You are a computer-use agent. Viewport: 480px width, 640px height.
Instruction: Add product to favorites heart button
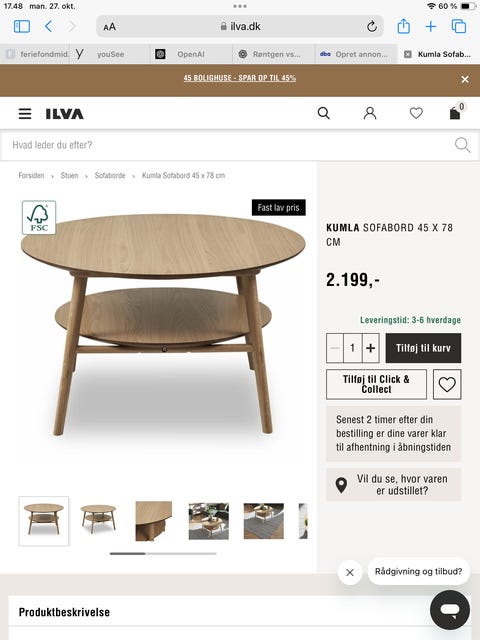click(x=447, y=384)
